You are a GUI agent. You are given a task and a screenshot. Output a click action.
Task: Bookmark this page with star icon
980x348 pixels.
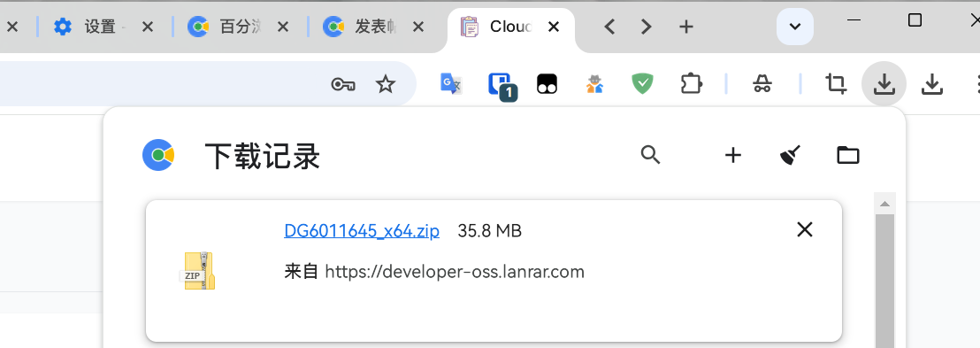click(x=386, y=84)
